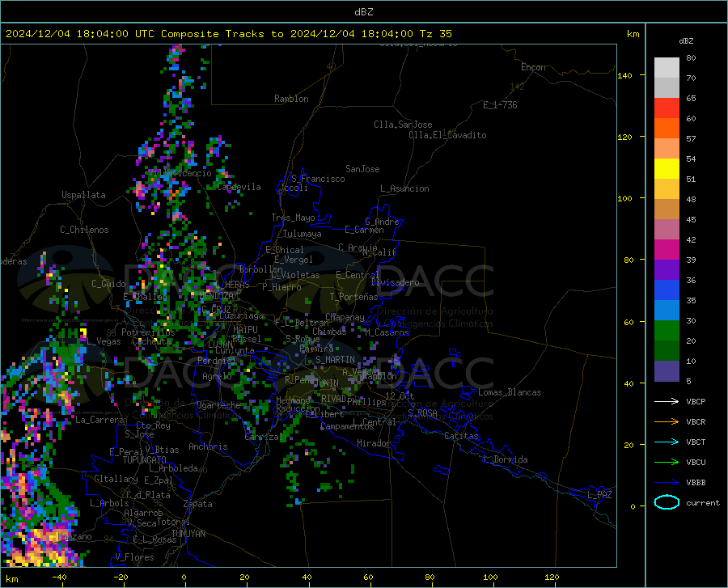The image size is (728, 588).
Task: Click the 'Tz 35' value in header
Action: click(435, 34)
